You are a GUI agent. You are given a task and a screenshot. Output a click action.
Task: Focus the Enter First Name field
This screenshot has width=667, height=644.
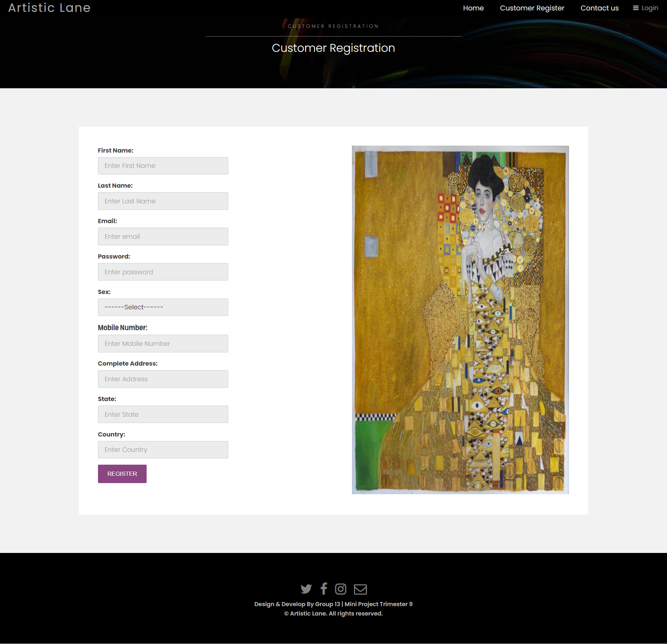pyautogui.click(x=163, y=166)
